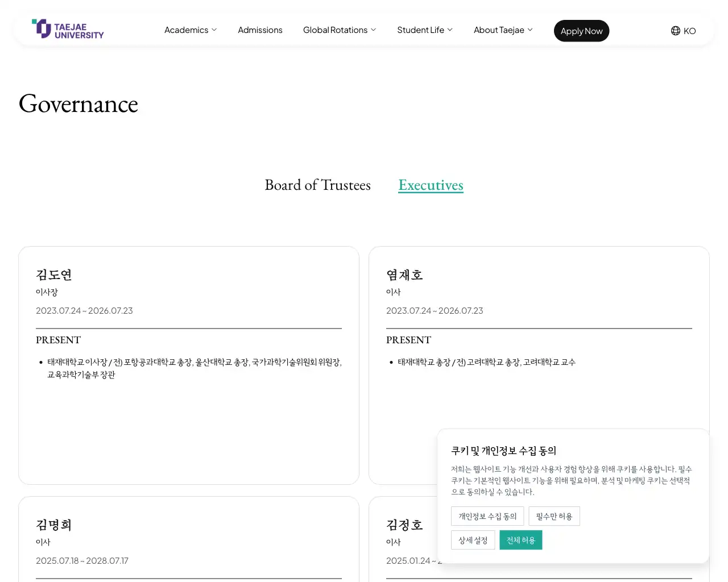728x582 pixels.
Task: Click the 김도연 trustee card name
Action: 54,275
